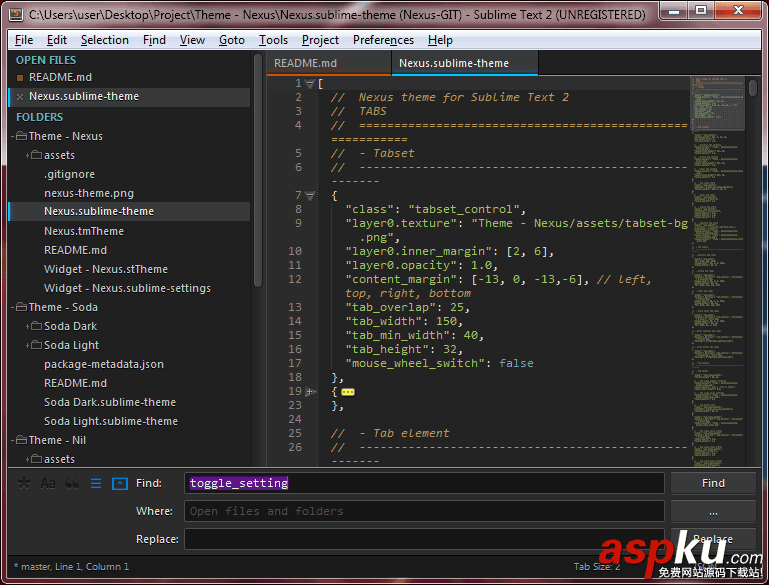Click the Theme - Nil folder icon

(x=21, y=440)
